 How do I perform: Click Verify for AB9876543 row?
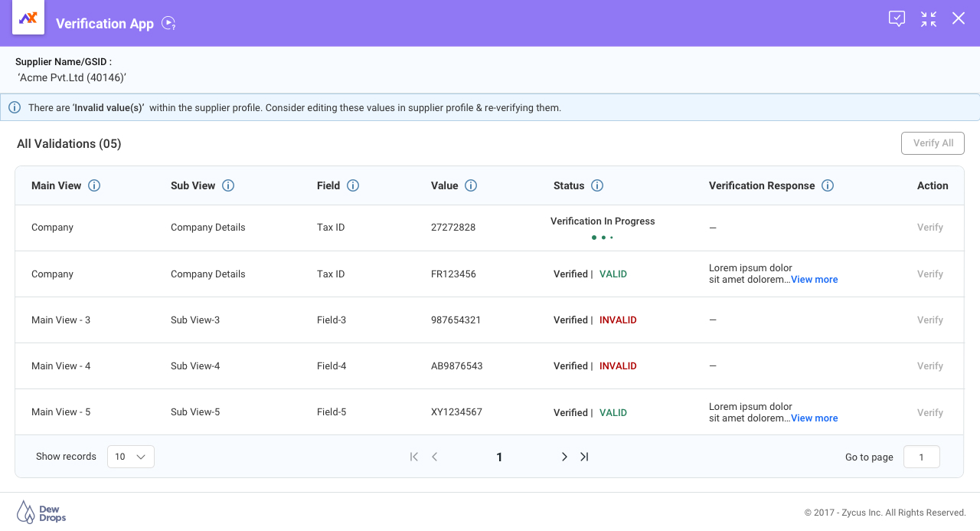tap(930, 366)
